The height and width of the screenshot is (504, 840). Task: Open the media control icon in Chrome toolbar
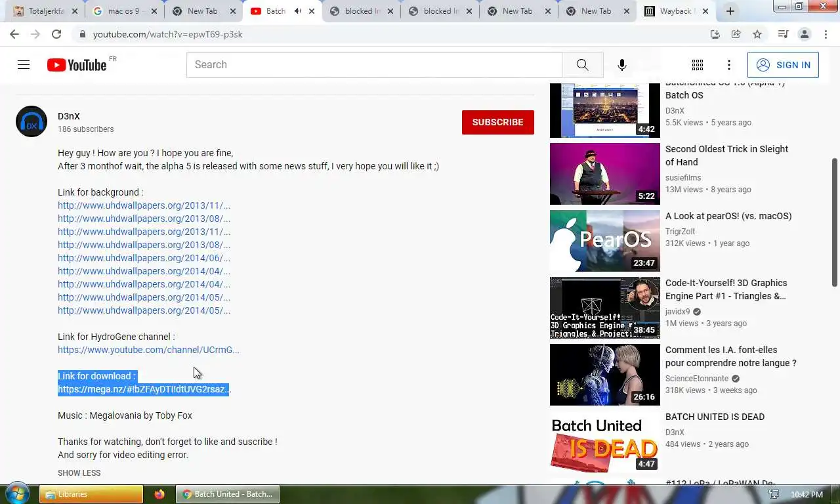pos(783,34)
